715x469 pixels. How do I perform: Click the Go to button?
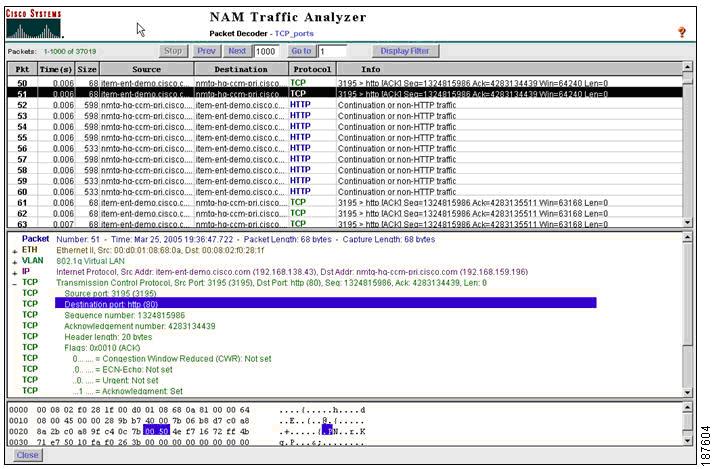pos(301,51)
